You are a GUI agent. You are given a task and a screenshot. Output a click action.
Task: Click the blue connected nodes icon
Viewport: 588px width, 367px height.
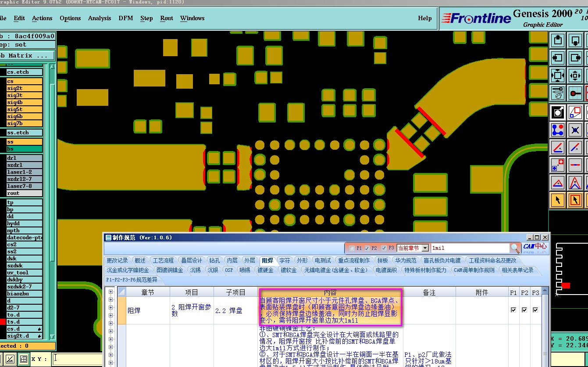pyautogui.click(x=558, y=130)
